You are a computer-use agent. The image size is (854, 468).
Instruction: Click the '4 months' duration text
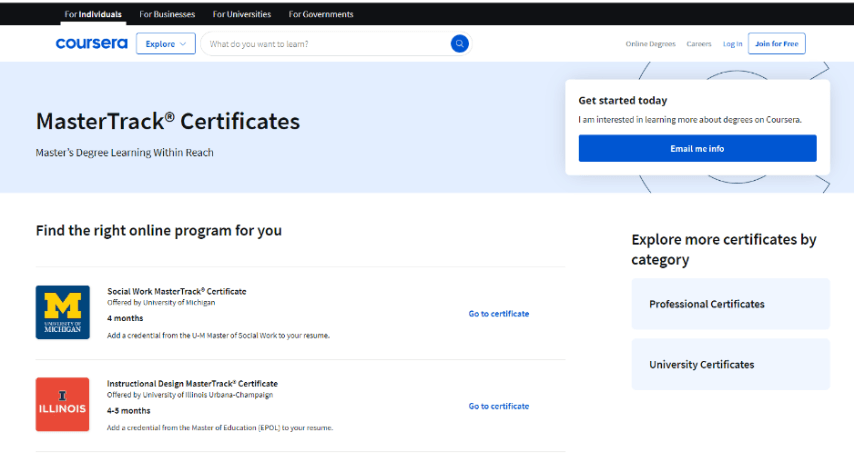click(x=125, y=318)
